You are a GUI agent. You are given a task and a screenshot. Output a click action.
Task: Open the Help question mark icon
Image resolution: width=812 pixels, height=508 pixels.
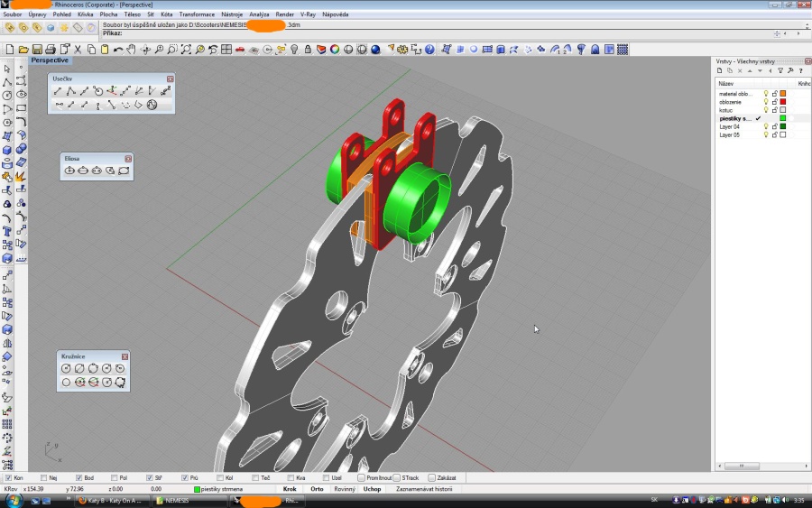click(429, 50)
